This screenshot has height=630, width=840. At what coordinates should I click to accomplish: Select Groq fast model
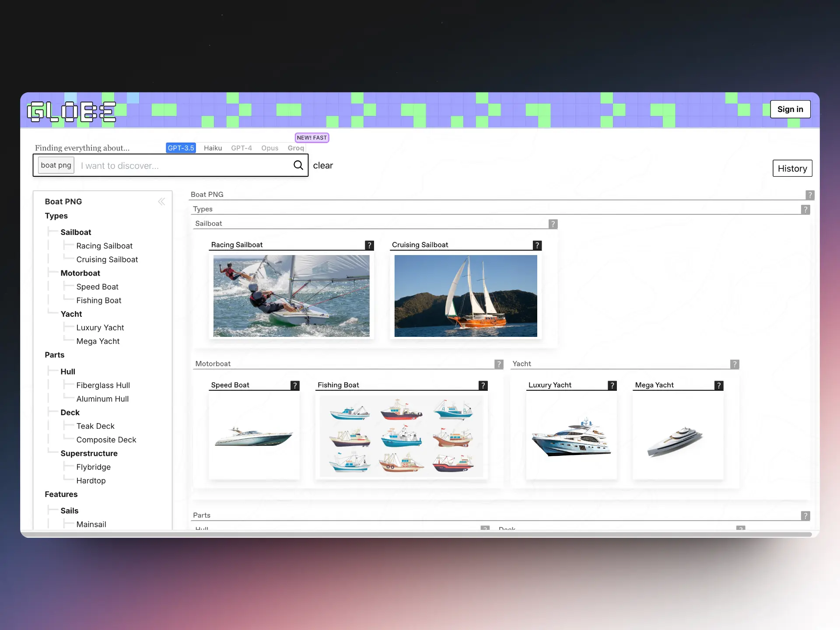(296, 148)
